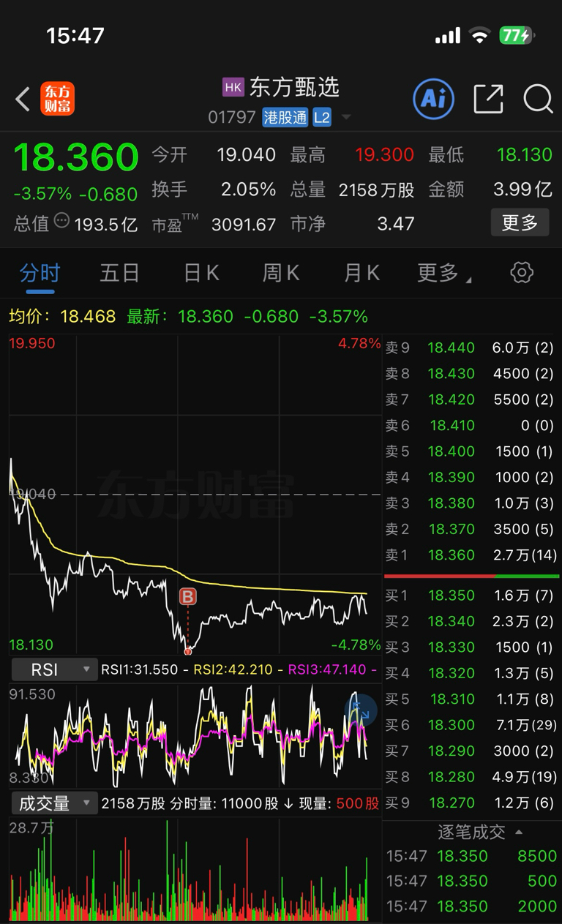The width and height of the screenshot is (562, 924).
Task: Tap the intraday price chart line
Action: click(x=195, y=495)
